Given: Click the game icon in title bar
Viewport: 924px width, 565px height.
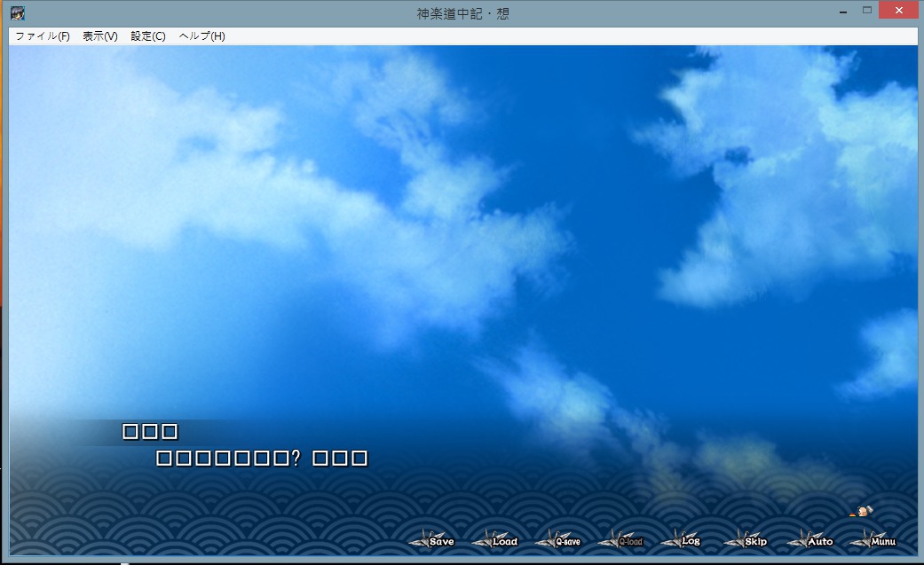Looking at the screenshot, I should tap(18, 12).
